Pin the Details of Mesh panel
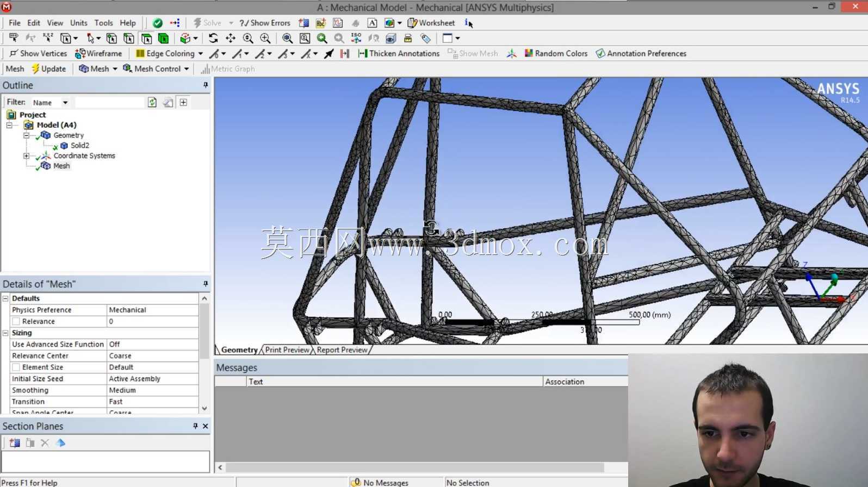The image size is (868, 487). click(206, 284)
